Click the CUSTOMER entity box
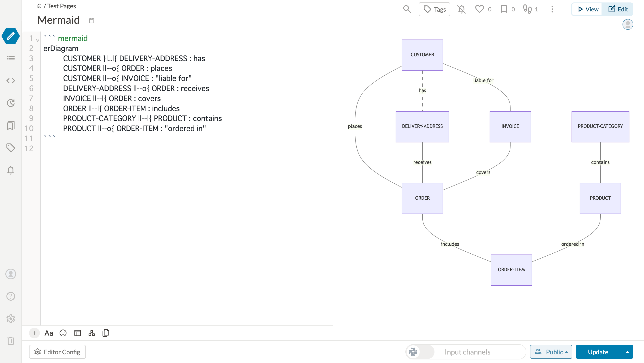 422,55
